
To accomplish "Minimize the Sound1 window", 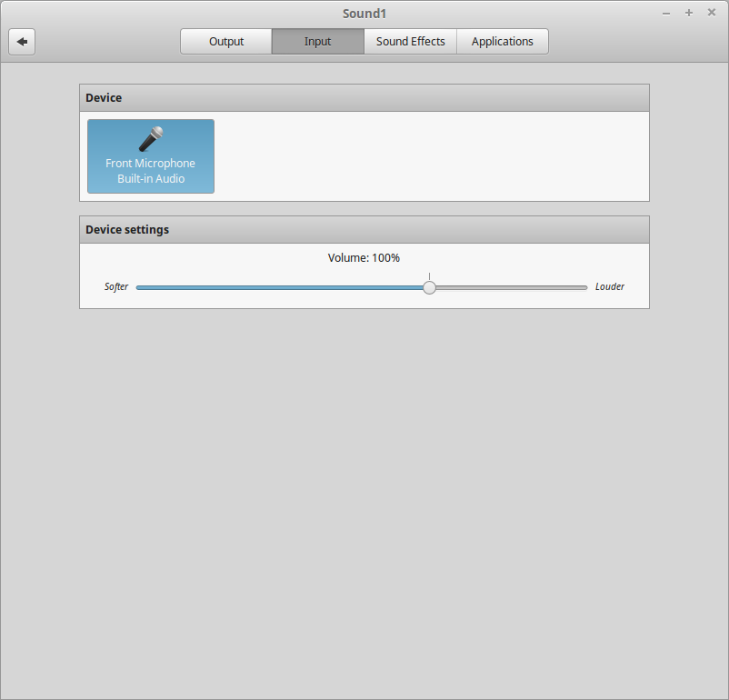I will 666,14.
